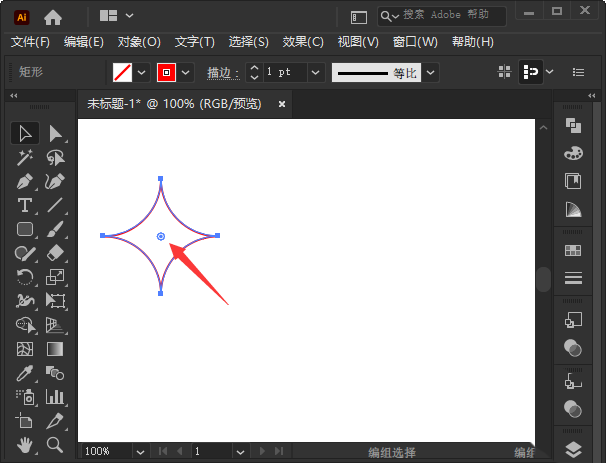Activate the Type tool

(x=25, y=205)
